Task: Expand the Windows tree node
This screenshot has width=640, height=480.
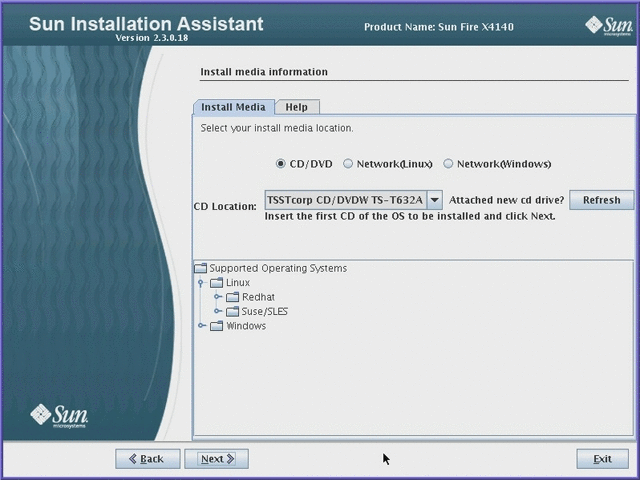Action: pos(202,325)
